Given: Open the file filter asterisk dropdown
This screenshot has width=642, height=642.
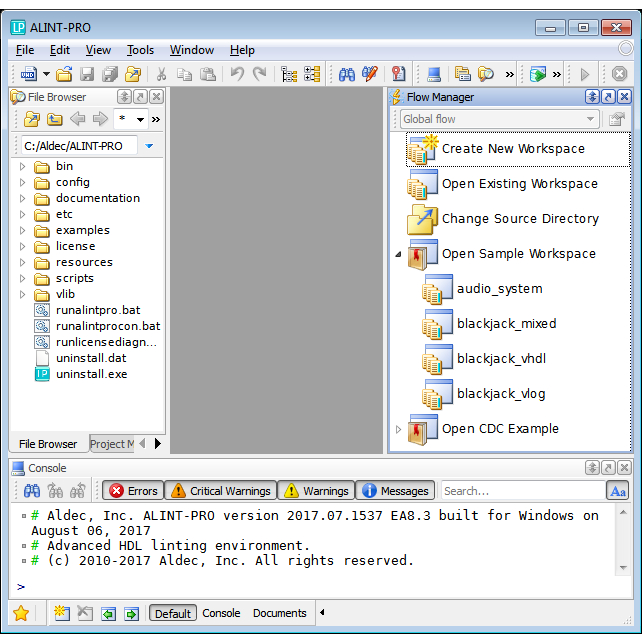Looking at the screenshot, I should (x=140, y=120).
